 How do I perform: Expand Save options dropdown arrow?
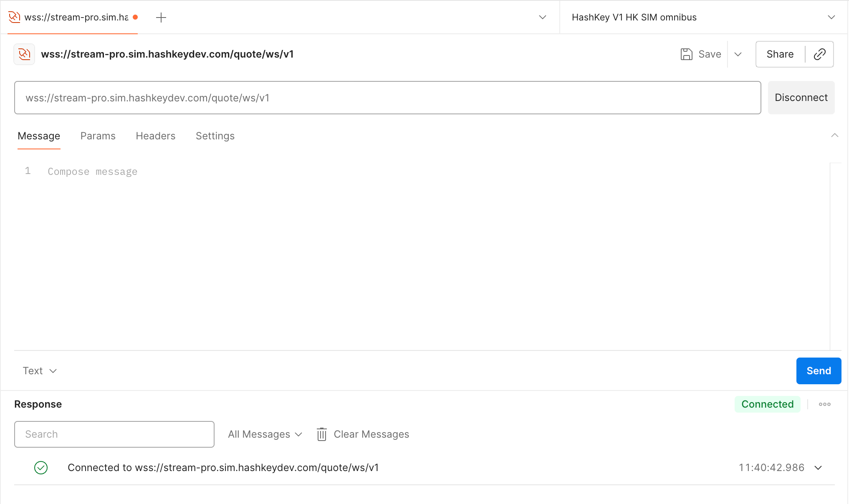tap(738, 54)
